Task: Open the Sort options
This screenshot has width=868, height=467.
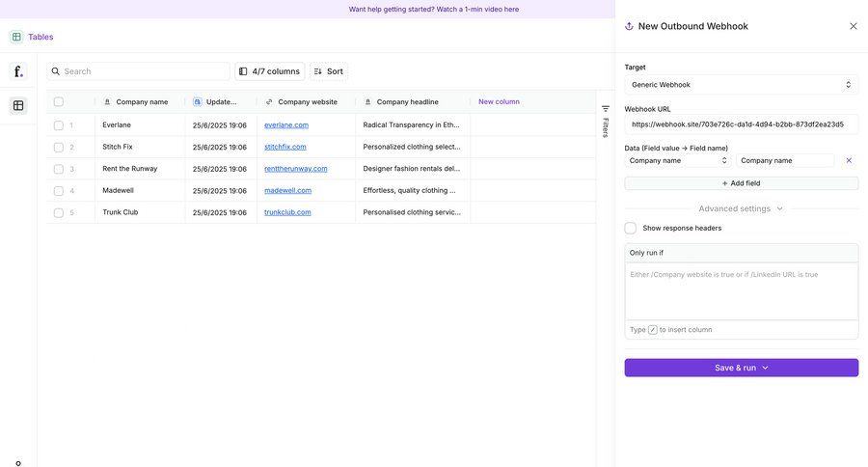Action: coord(329,71)
